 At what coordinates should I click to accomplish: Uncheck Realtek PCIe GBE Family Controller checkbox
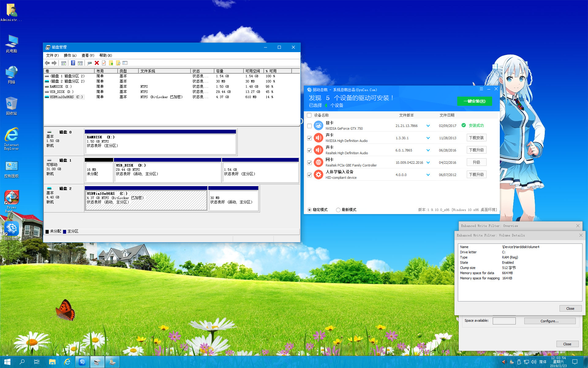pyautogui.click(x=309, y=163)
